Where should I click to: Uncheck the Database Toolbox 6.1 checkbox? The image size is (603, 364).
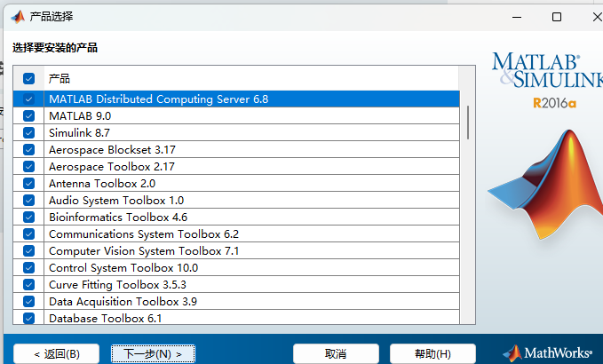pyautogui.click(x=28, y=318)
